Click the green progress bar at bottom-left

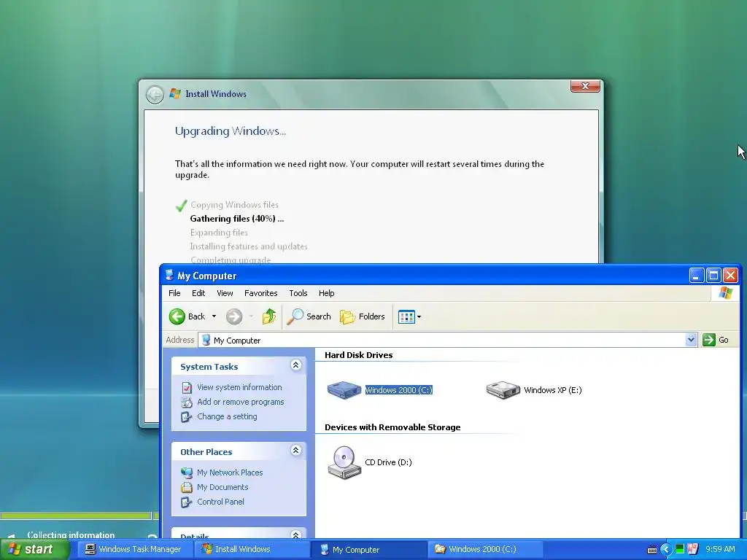pos(75,516)
